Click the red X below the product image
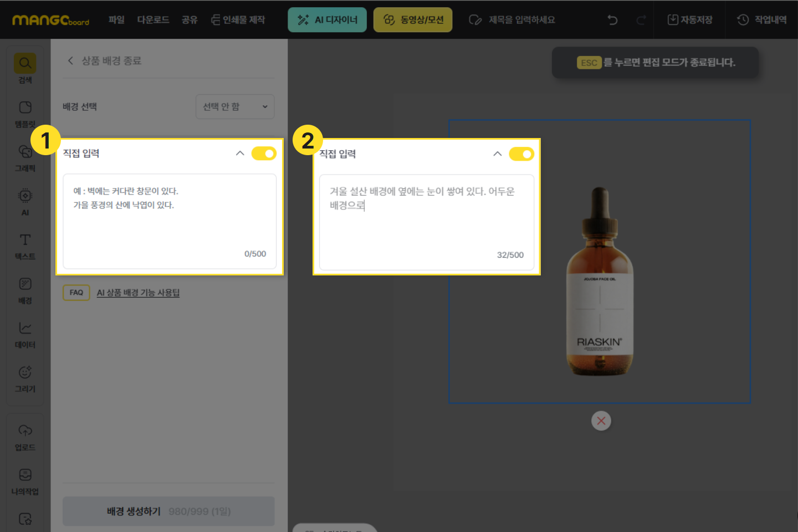Viewport: 798px width, 532px height. 601,421
